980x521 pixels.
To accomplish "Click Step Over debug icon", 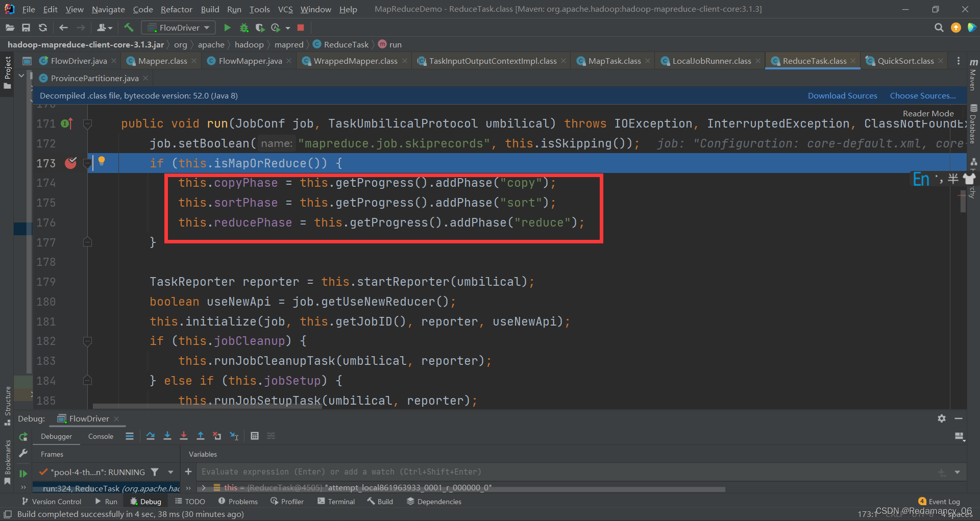I will (151, 436).
